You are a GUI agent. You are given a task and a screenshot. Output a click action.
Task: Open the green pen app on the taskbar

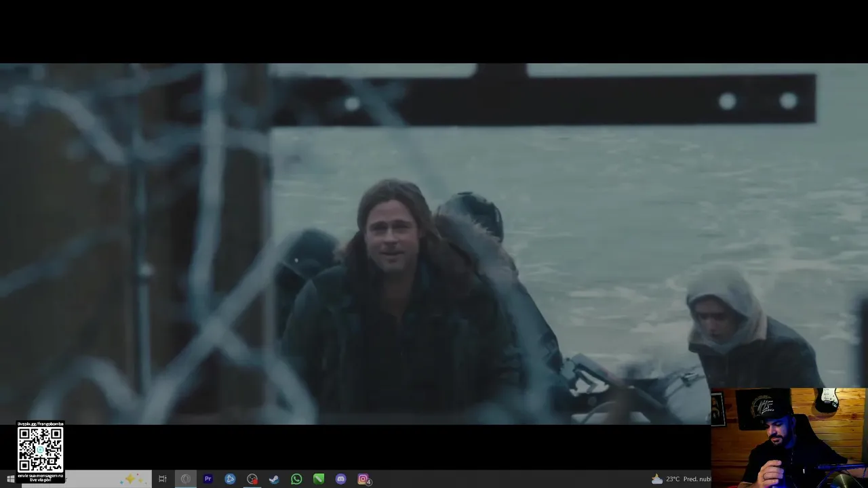point(319,479)
